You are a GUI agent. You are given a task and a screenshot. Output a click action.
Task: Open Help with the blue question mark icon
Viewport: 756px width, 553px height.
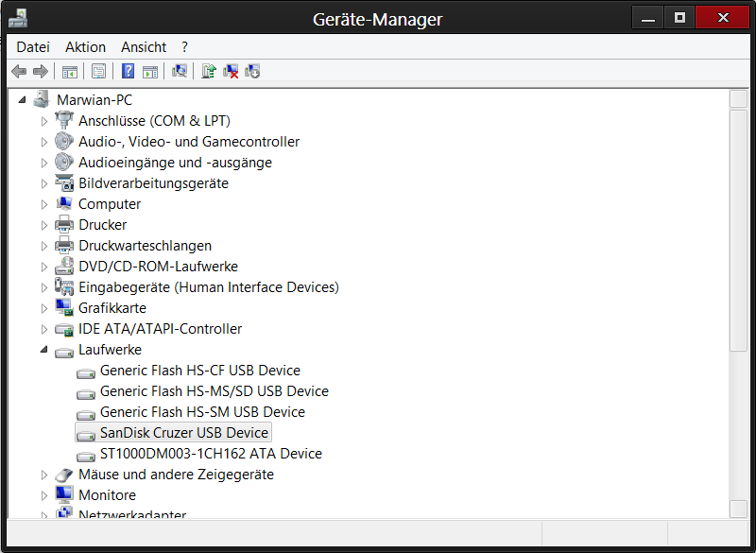[x=128, y=71]
